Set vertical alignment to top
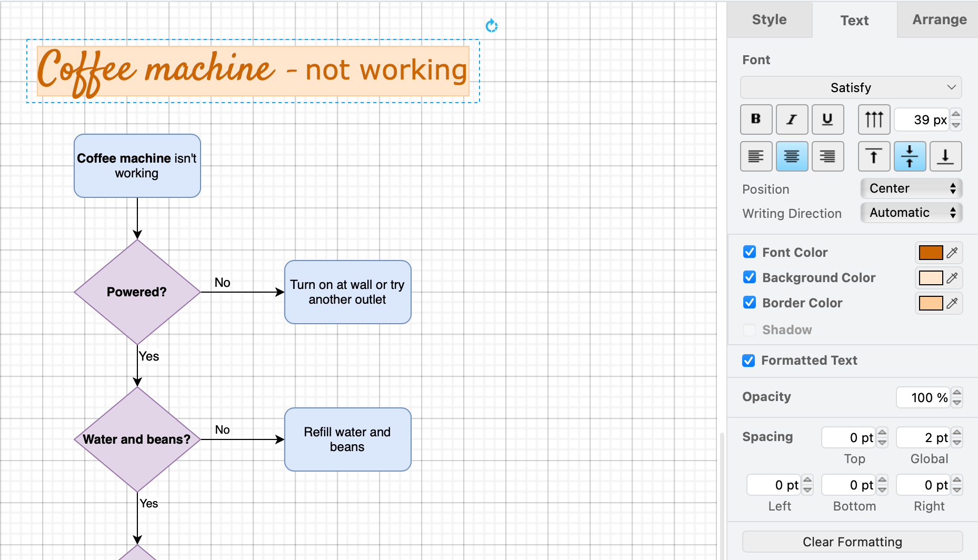978x560 pixels. tap(874, 156)
